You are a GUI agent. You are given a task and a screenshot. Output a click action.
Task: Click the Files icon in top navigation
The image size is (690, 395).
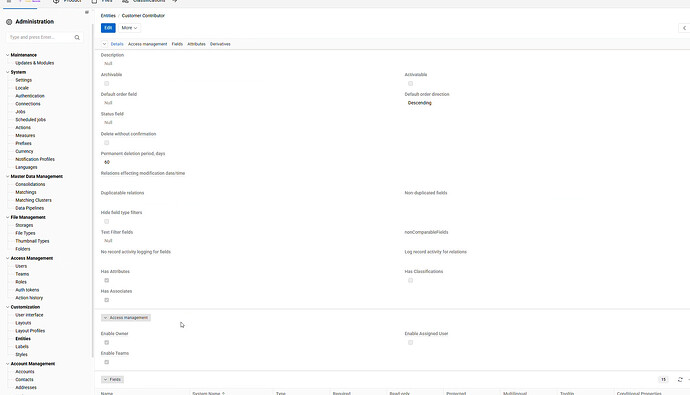(94, 1)
